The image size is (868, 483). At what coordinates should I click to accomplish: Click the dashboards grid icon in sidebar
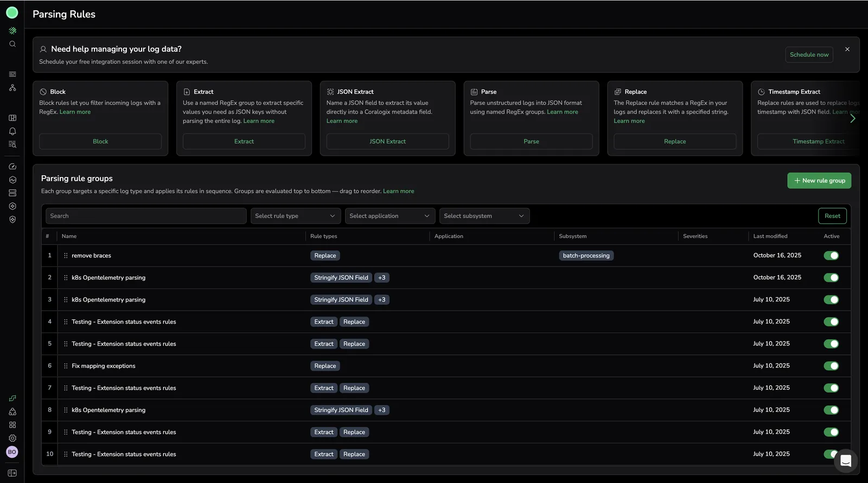click(x=12, y=118)
